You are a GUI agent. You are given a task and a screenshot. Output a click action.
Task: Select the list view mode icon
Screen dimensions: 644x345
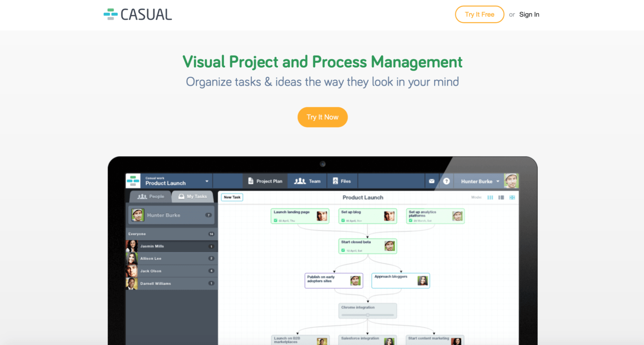pyautogui.click(x=501, y=197)
